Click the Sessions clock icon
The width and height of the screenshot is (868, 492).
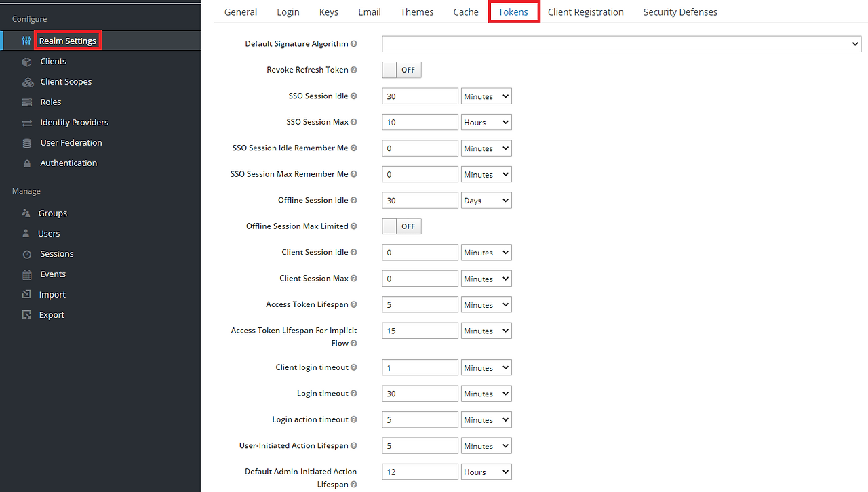tap(27, 254)
